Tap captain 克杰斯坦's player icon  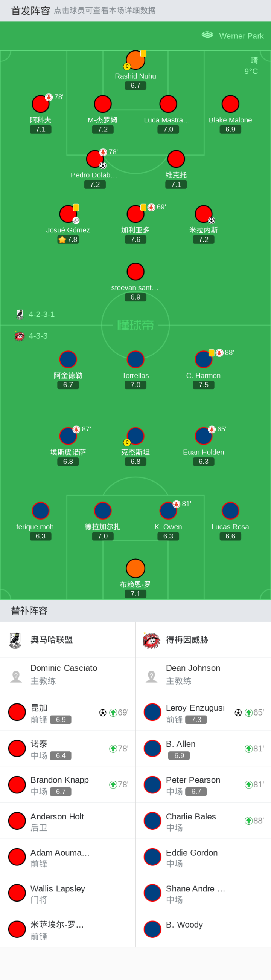pos(135,436)
